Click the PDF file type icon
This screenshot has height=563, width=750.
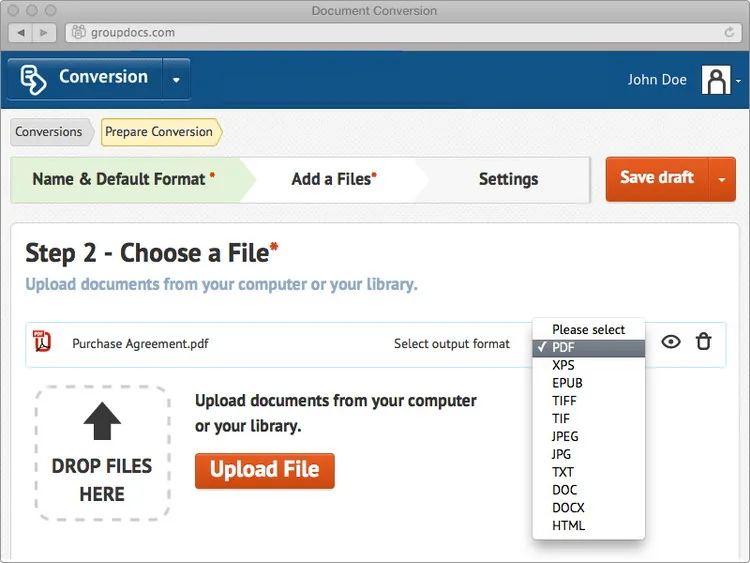[x=42, y=341]
